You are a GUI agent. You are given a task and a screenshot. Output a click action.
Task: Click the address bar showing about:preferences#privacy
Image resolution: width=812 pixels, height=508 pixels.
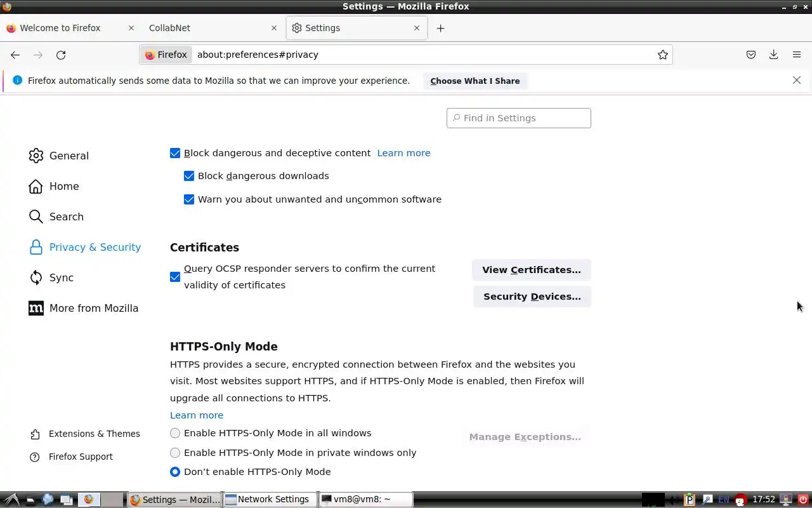pos(406,55)
